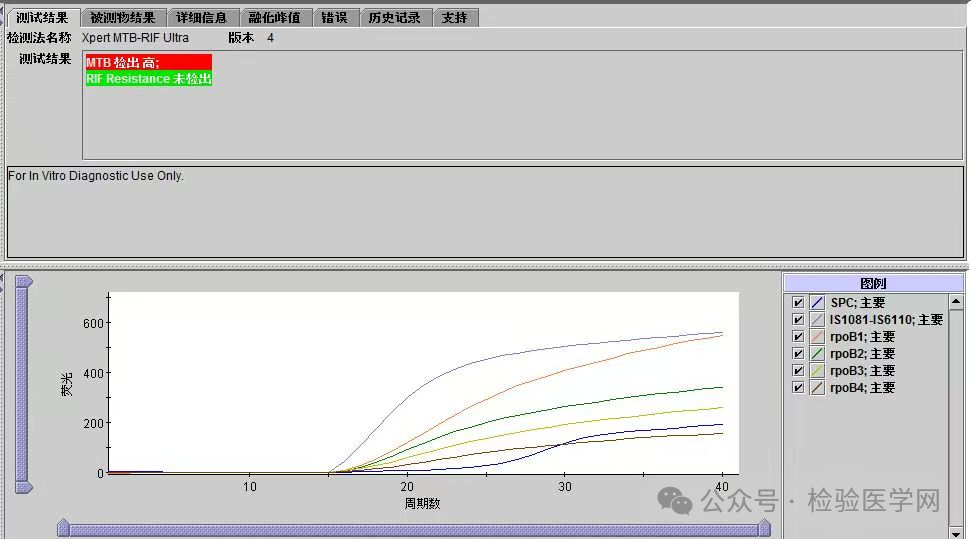
Task: Click the 'rpoB2; 主要' legend label
Action: 863,354
